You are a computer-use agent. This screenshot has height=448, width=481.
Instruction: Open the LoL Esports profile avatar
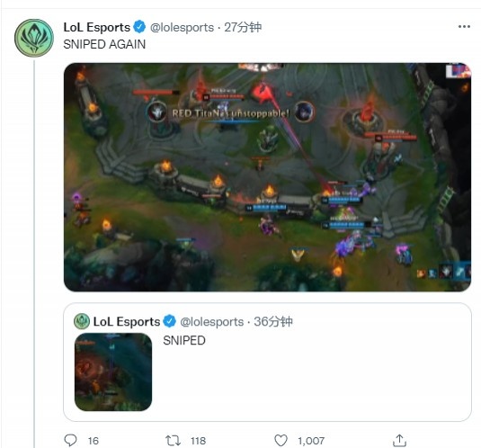[x=34, y=38]
